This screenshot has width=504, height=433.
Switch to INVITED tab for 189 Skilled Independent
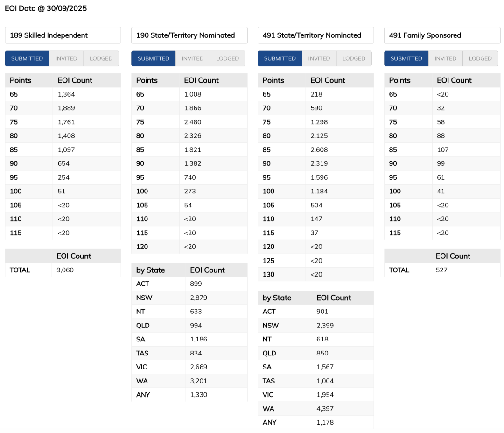coord(66,58)
